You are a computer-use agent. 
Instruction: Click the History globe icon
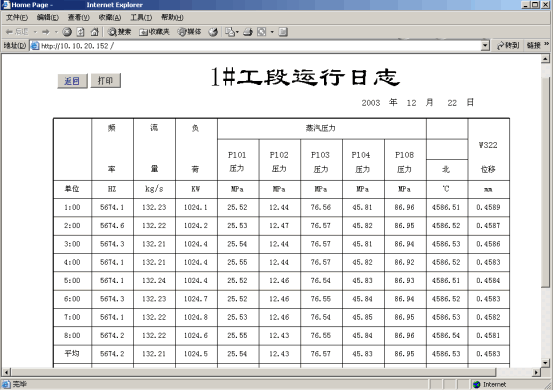213,32
